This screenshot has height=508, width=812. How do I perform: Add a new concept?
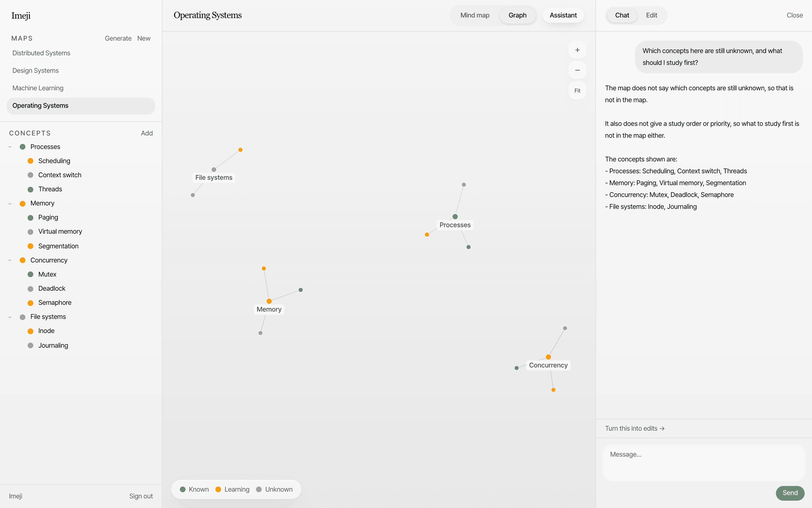(147, 133)
